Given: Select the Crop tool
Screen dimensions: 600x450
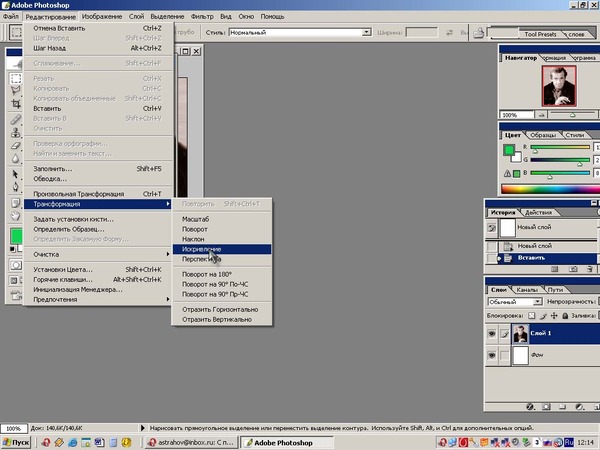Looking at the screenshot, I should pyautogui.click(x=16, y=104).
